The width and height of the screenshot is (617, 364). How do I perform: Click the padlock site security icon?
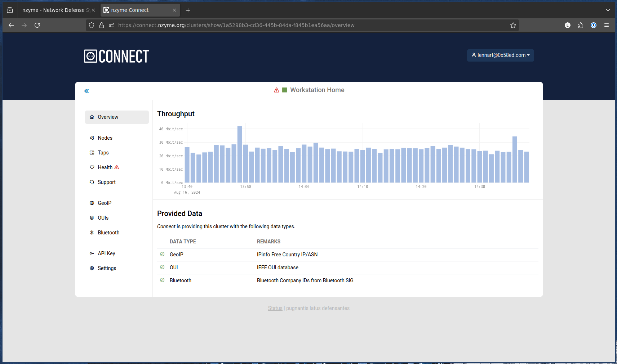[102, 25]
